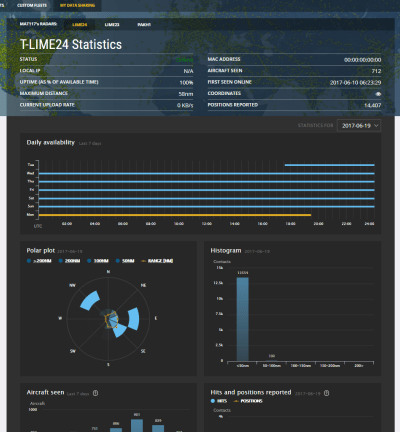Toggle the >200NM polar plot legend
400x432 pixels.
[x=39, y=261]
